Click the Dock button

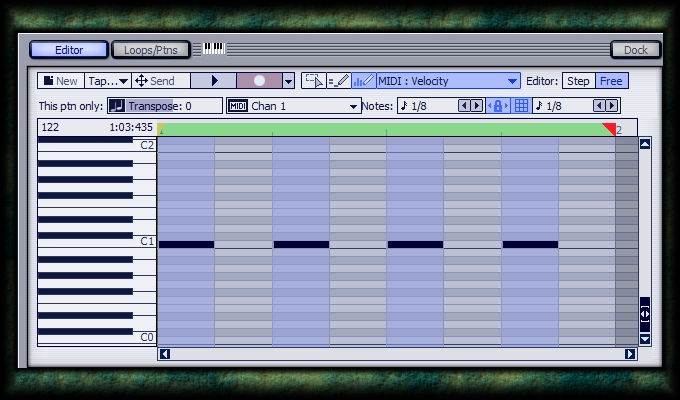point(635,50)
